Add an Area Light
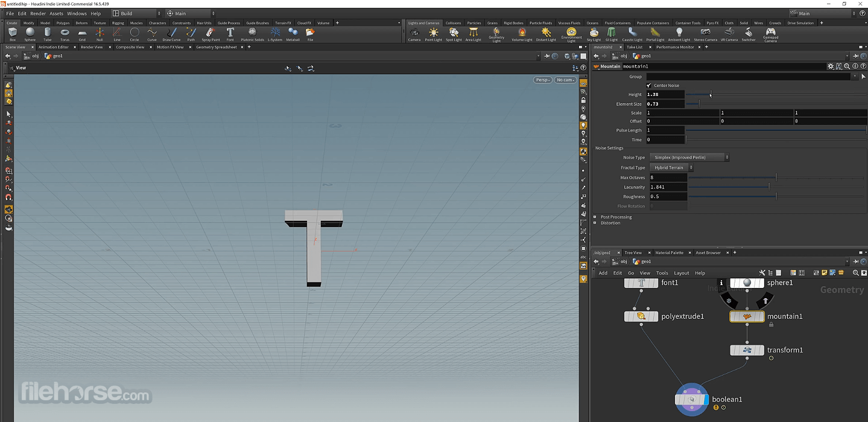The width and height of the screenshot is (868, 422). [474, 34]
